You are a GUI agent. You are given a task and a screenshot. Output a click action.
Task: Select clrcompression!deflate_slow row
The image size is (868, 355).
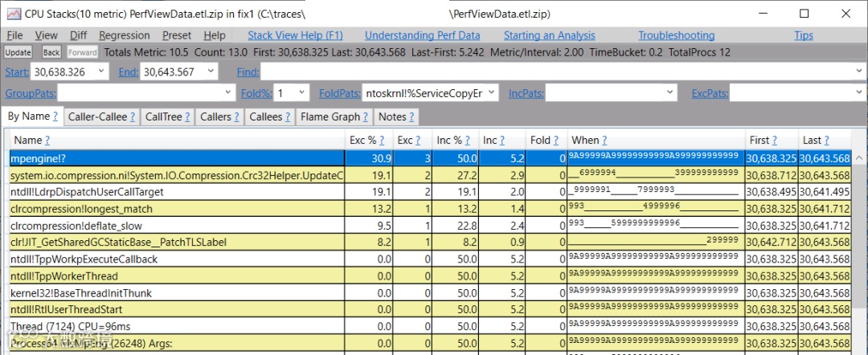(430, 226)
